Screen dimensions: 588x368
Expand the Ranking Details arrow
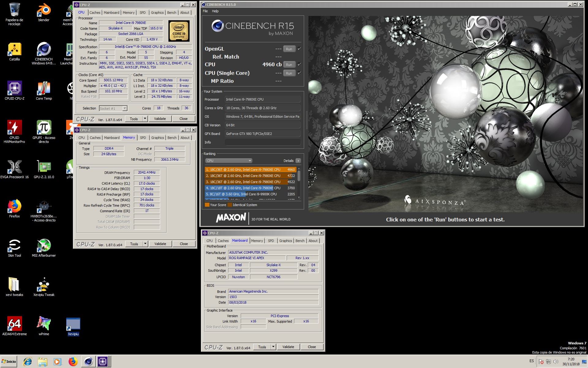pos(298,161)
